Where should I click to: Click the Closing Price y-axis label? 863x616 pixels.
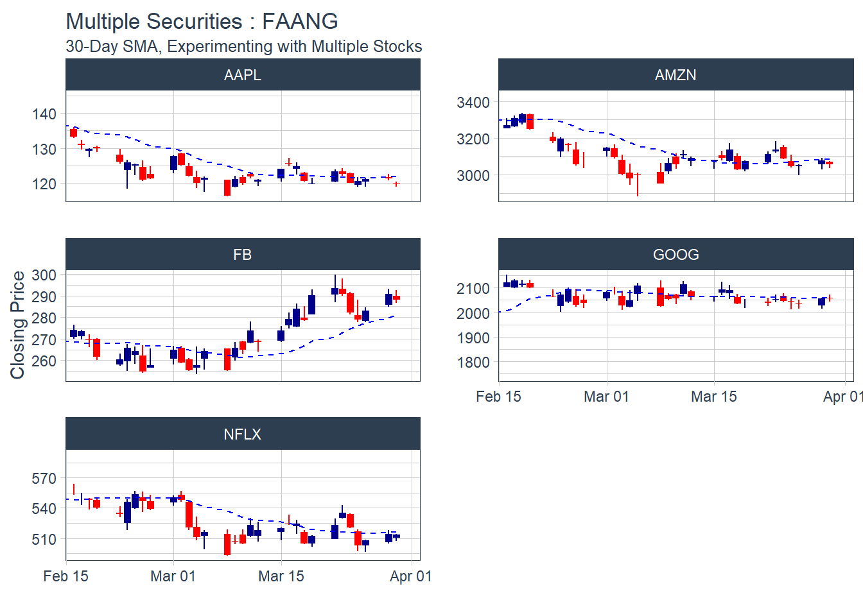coord(17,325)
